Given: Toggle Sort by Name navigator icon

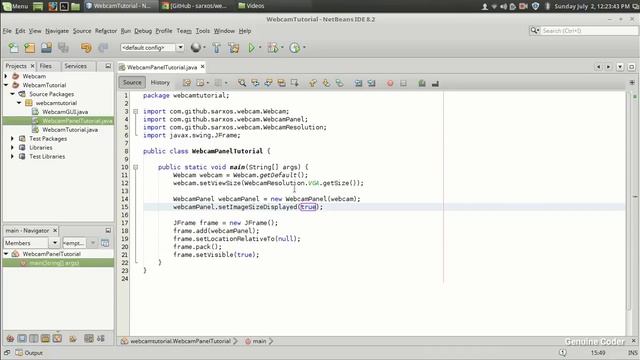Looking at the screenshot, I should (89, 338).
